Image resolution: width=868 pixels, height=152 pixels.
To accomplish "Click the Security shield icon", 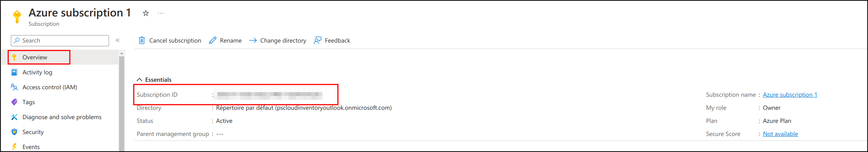I will (x=14, y=132).
